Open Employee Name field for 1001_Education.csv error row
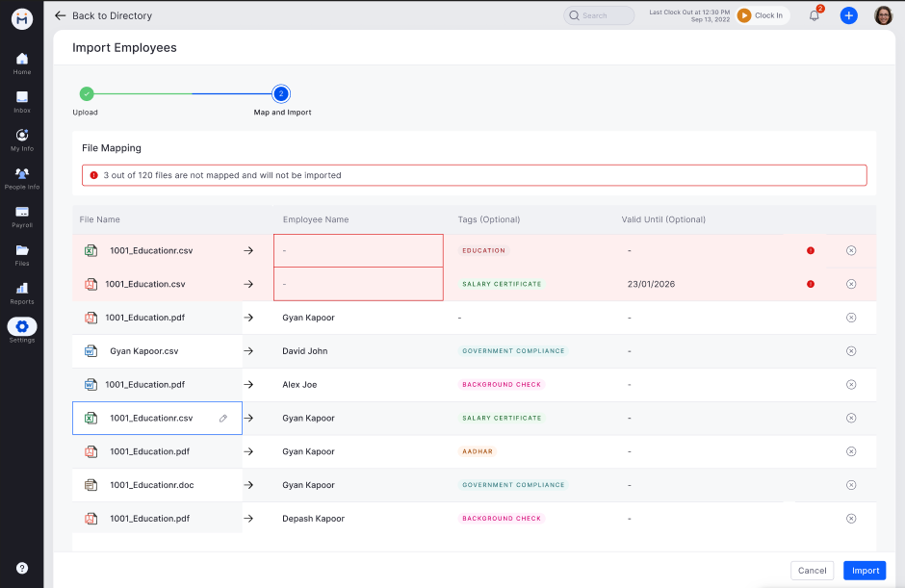905x588 pixels. 358,284
